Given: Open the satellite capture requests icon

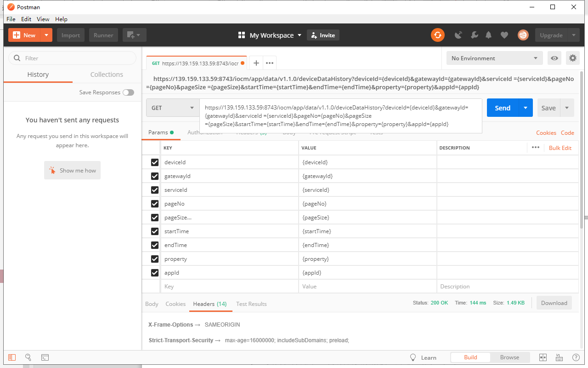Looking at the screenshot, I should (458, 35).
